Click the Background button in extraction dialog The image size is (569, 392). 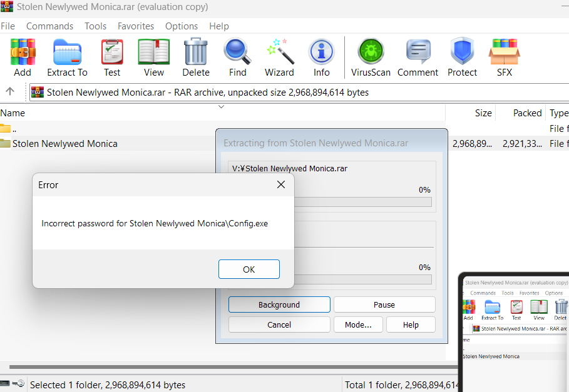279,304
